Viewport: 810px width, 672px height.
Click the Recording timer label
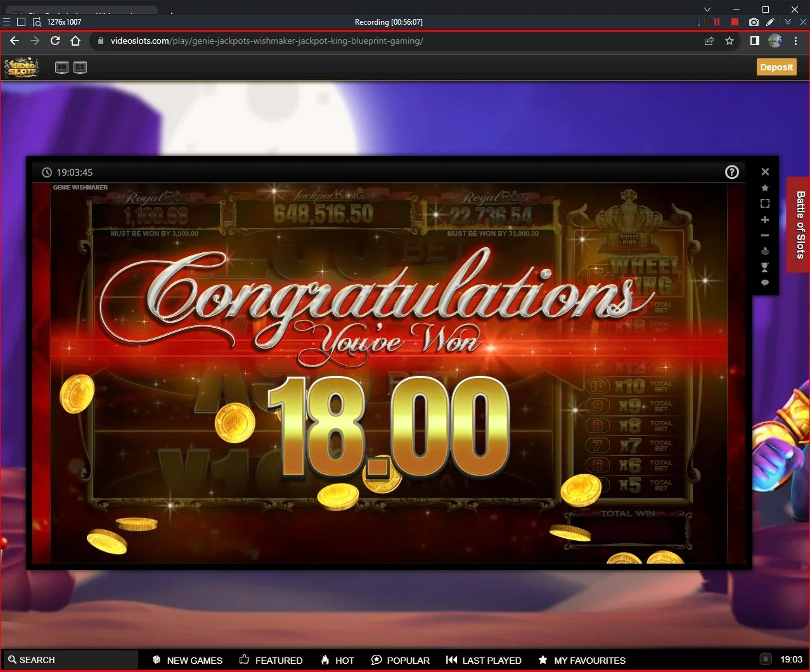click(389, 22)
